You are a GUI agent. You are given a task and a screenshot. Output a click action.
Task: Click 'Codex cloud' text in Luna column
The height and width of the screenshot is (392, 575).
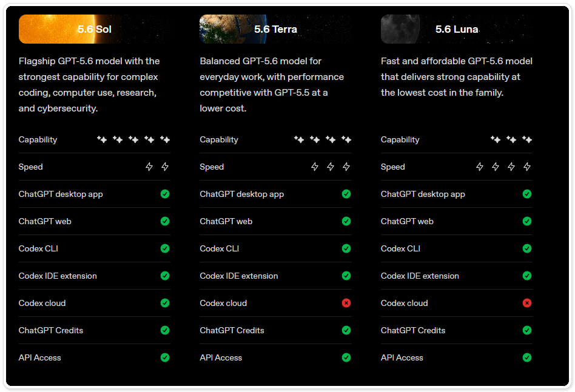tap(404, 303)
